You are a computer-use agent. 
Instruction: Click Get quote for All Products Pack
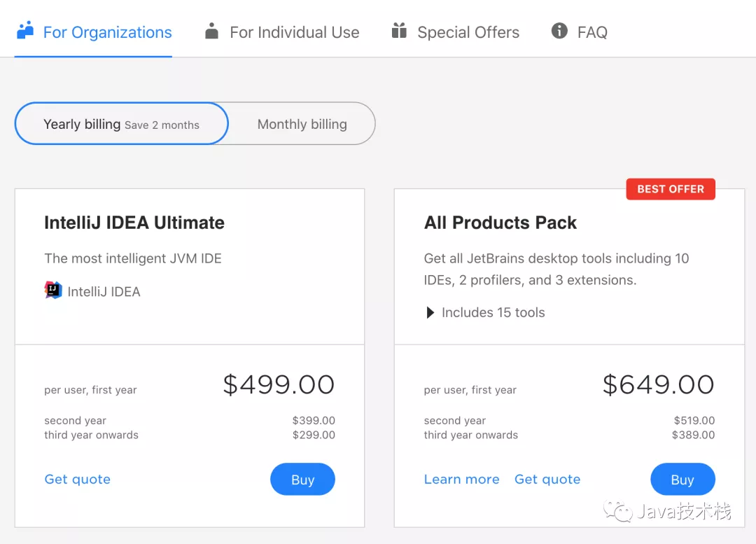pyautogui.click(x=547, y=479)
